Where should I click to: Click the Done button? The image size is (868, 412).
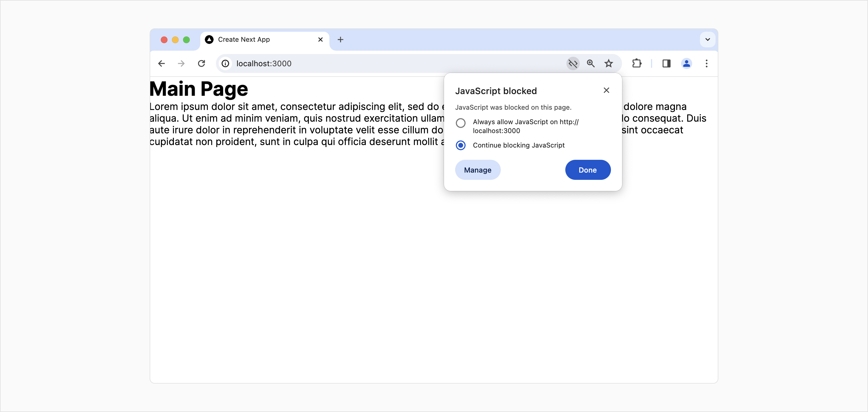pos(588,170)
